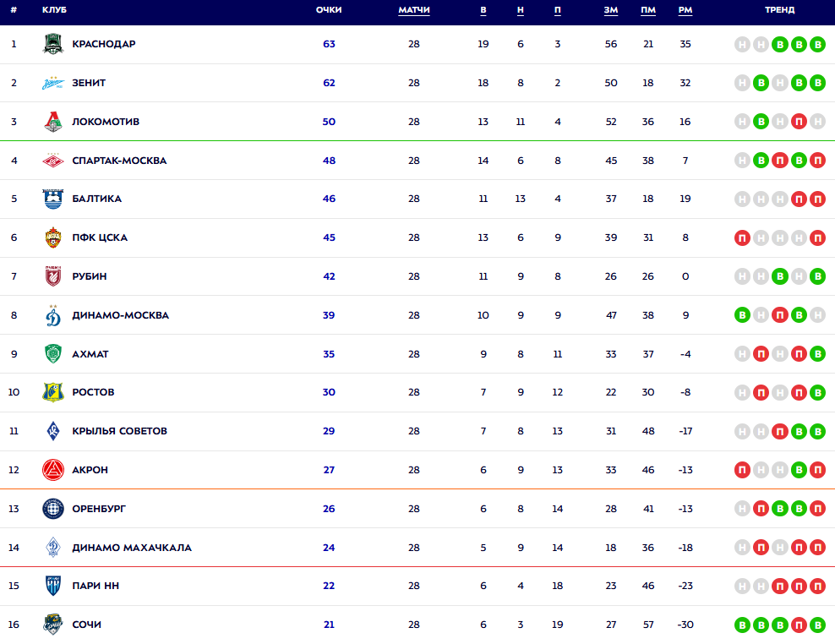Open the Оренбург team link
The width and height of the screenshot is (835, 644).
pos(99,509)
